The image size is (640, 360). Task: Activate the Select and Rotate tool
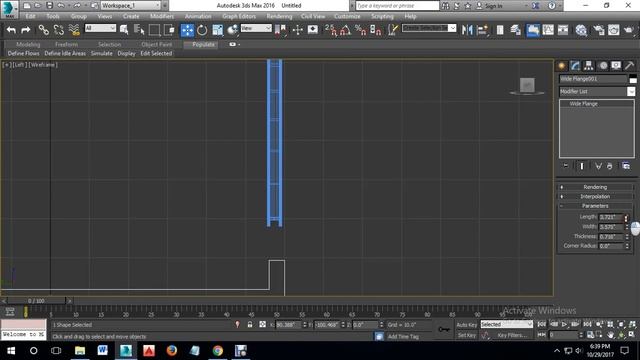202,30
